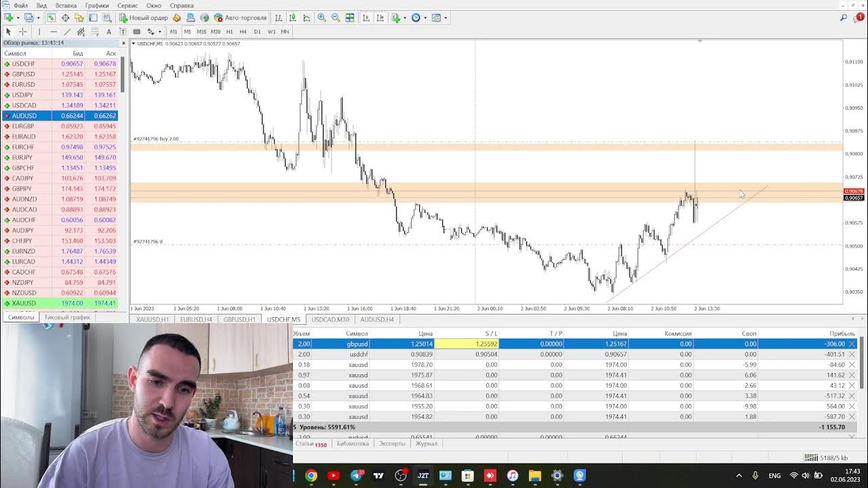Switch chart to bar chart mode
This screenshot has height=488, width=868.
278,18
